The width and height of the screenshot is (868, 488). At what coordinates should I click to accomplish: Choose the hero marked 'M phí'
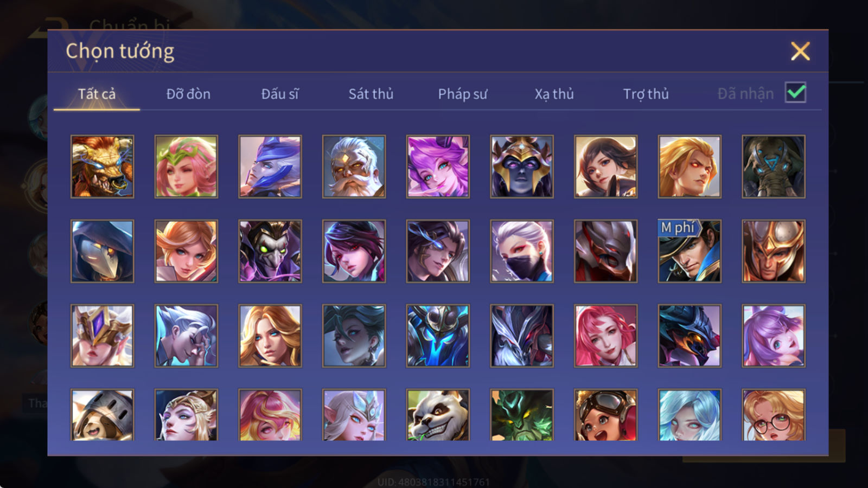click(x=690, y=251)
